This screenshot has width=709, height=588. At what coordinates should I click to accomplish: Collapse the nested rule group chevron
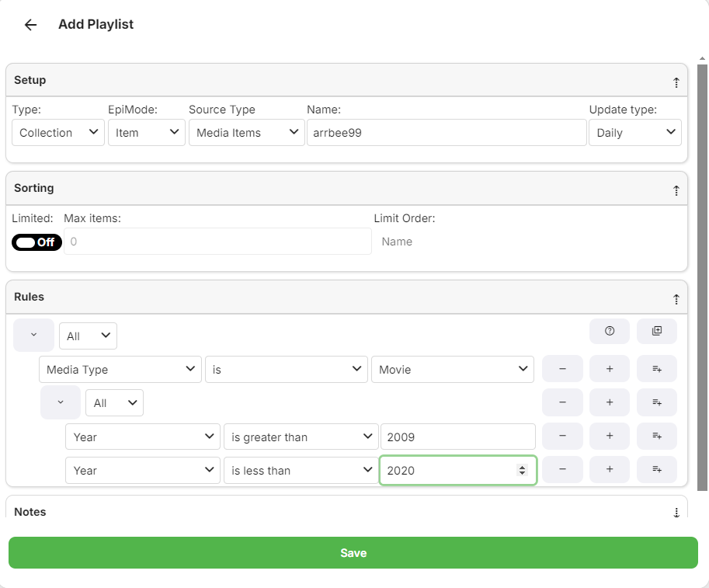(61, 402)
